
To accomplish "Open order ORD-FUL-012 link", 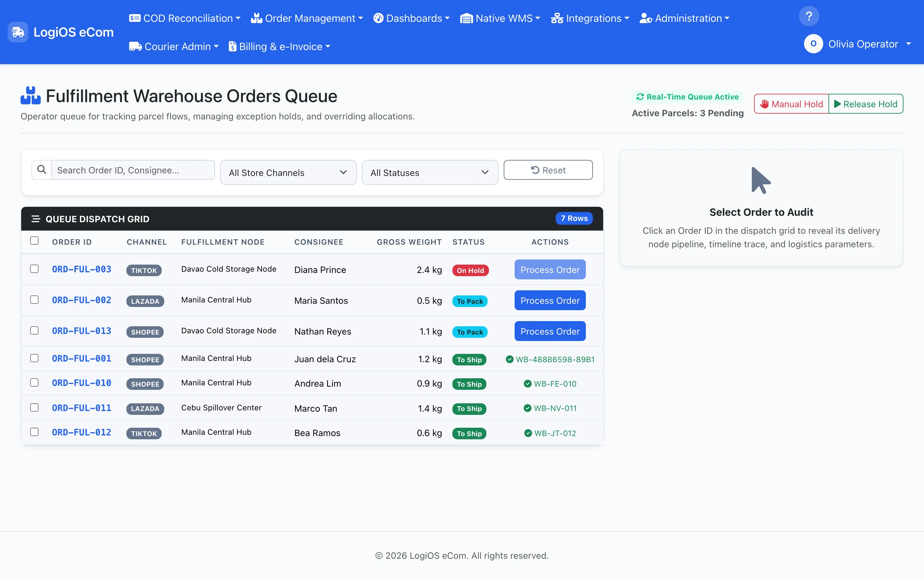I will pos(82,432).
